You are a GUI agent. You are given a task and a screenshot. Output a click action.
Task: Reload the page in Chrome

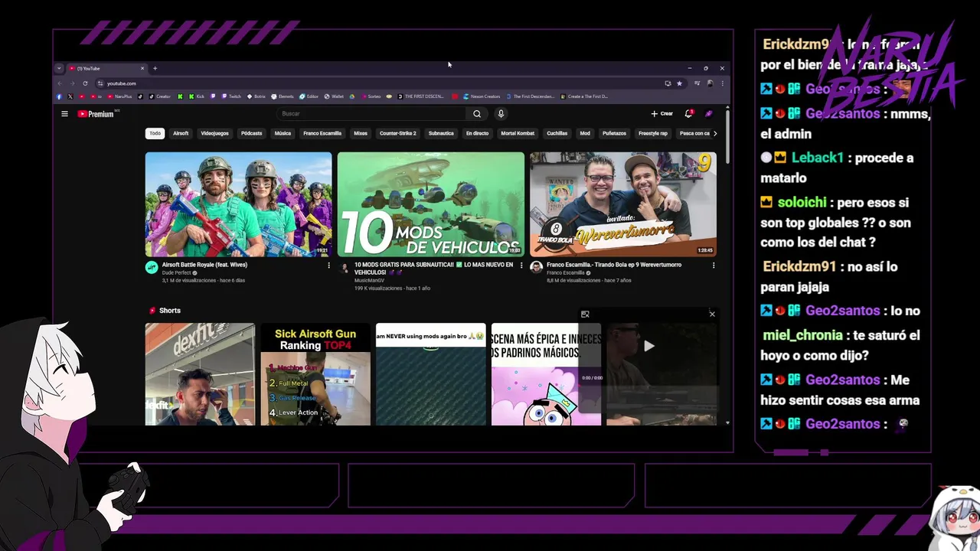[x=85, y=83]
